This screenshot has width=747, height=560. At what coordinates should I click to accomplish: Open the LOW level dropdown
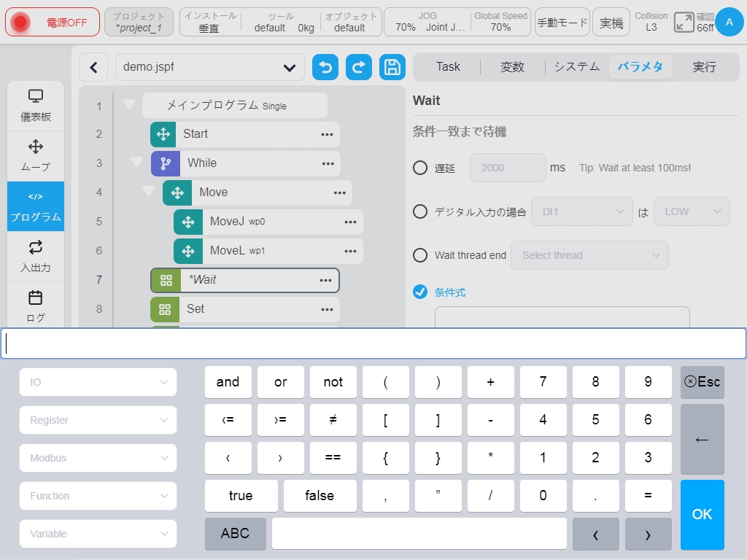point(692,211)
